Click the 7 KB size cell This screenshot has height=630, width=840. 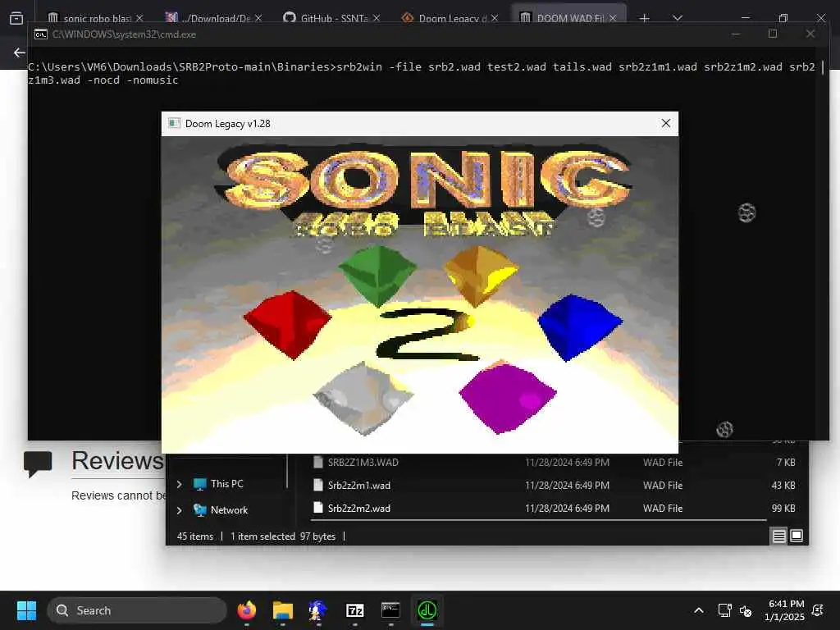pos(785,463)
